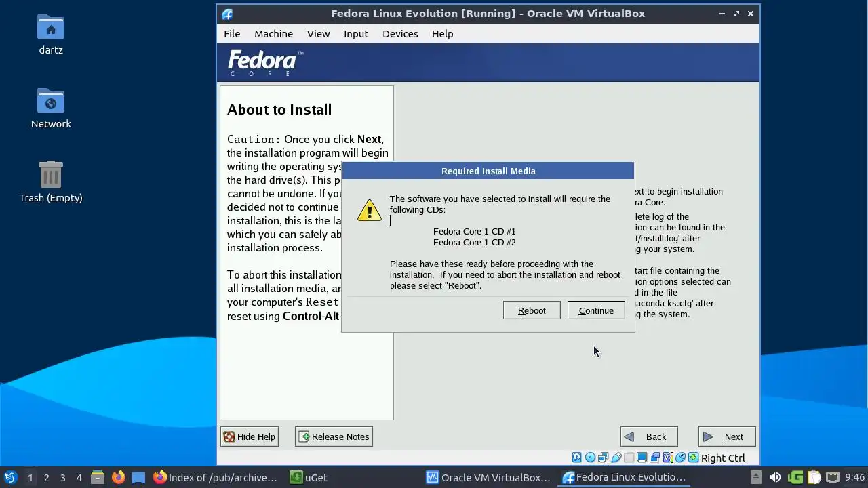Click the 'Fedora Core 1 CD #2' text
868x488 pixels.
(474, 242)
